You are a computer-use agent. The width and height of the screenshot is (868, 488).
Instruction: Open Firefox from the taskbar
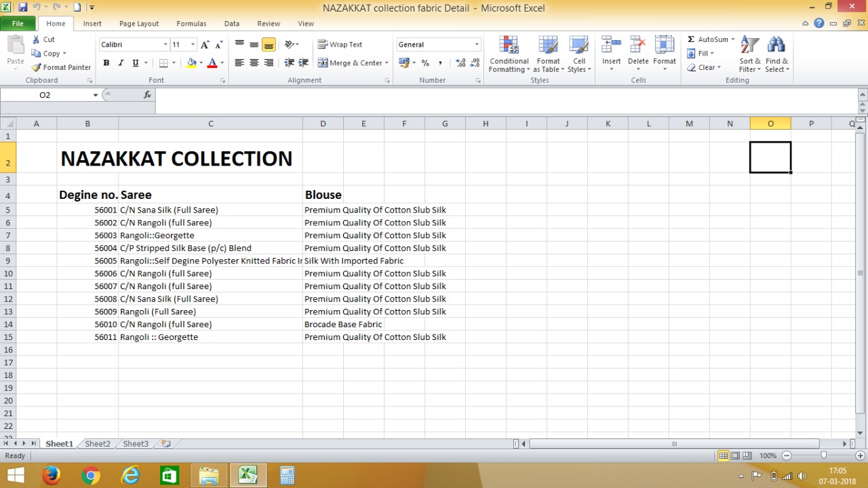(52, 476)
